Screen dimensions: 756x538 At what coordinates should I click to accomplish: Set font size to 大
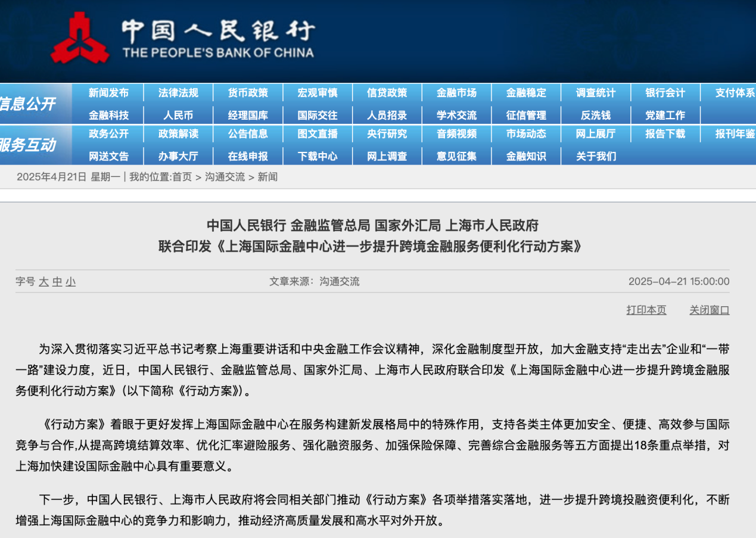43,282
